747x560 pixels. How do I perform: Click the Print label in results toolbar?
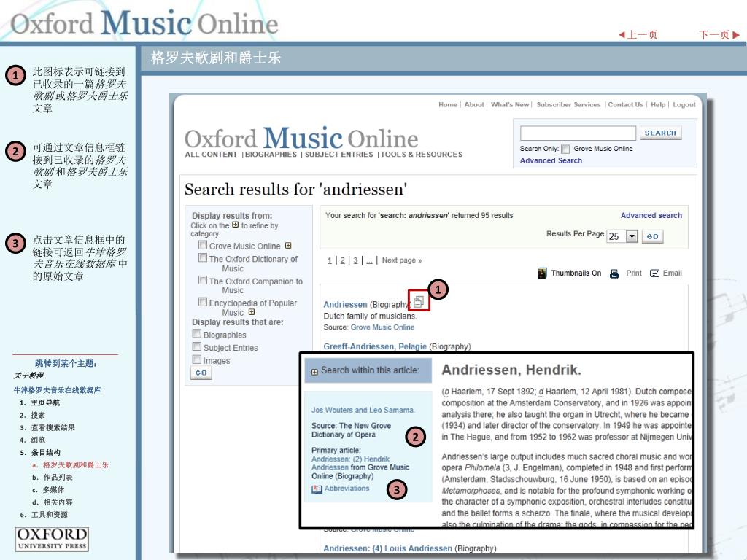click(634, 273)
